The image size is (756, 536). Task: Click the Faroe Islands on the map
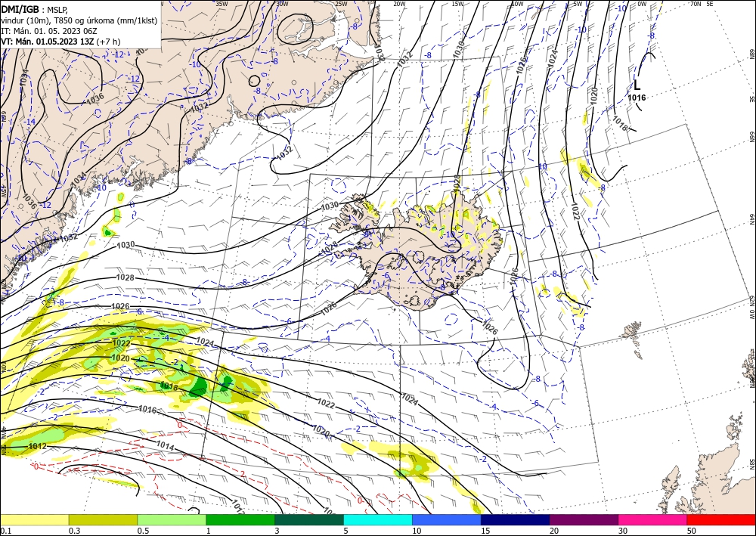632,332
